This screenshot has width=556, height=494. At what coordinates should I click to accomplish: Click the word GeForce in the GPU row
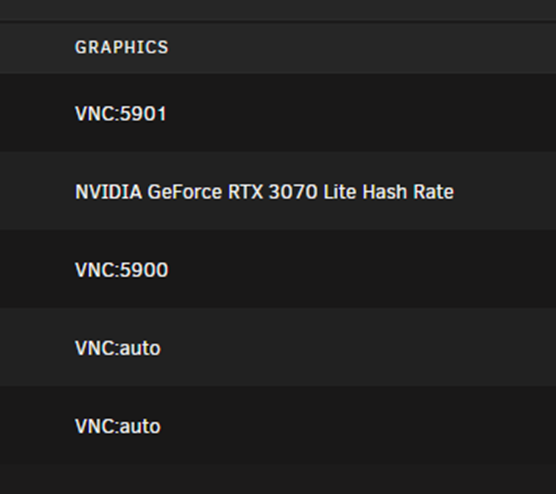184,192
